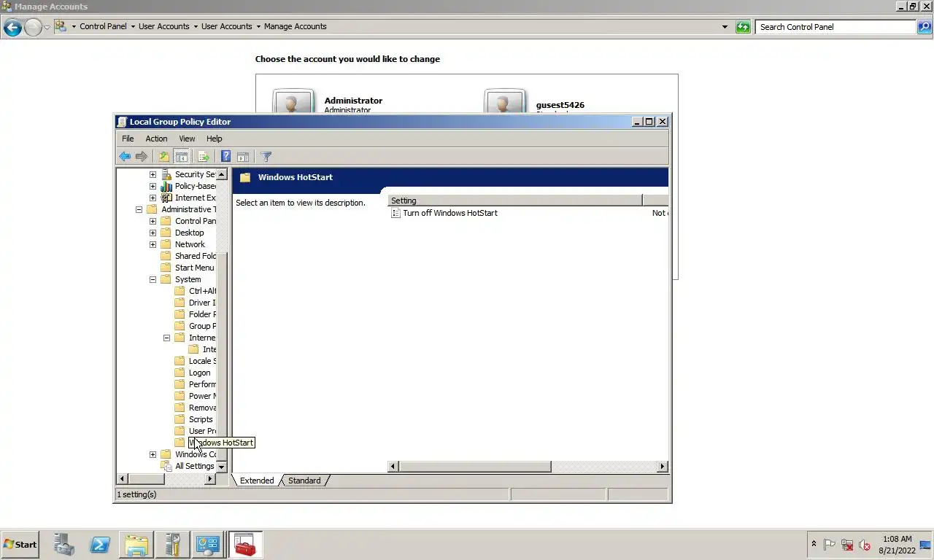The image size is (934, 560).
Task: Click the Back arrow in Group Policy Editor toolbar
Action: click(x=125, y=157)
